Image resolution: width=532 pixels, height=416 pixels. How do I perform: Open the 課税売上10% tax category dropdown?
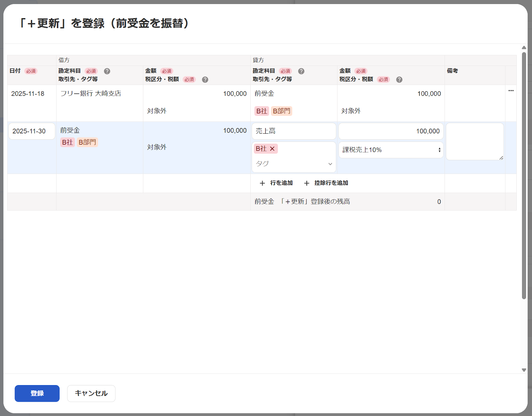point(391,150)
